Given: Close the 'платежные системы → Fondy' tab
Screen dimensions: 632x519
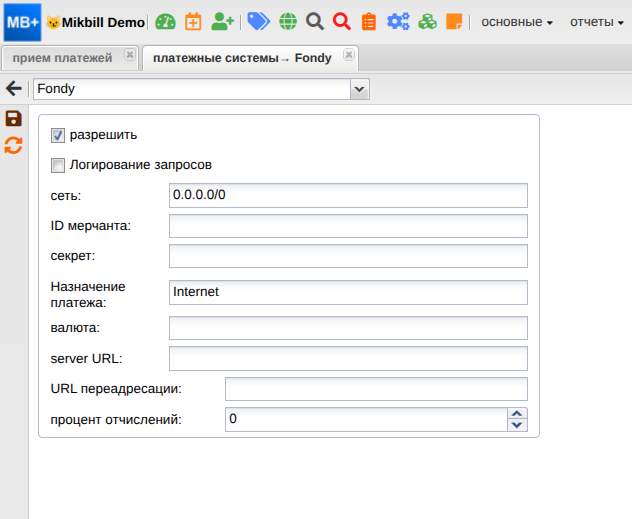Looking at the screenshot, I should pyautogui.click(x=349, y=54).
